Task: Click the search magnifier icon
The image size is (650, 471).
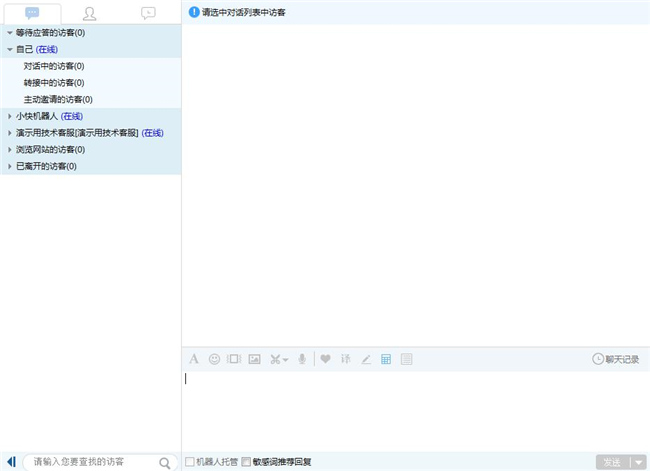Action: click(165, 462)
